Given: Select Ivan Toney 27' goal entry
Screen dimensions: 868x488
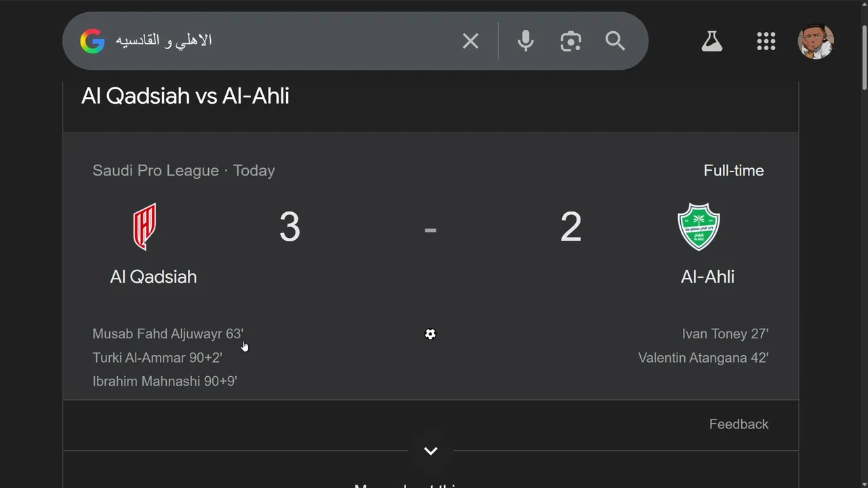Looking at the screenshot, I should [x=725, y=334].
